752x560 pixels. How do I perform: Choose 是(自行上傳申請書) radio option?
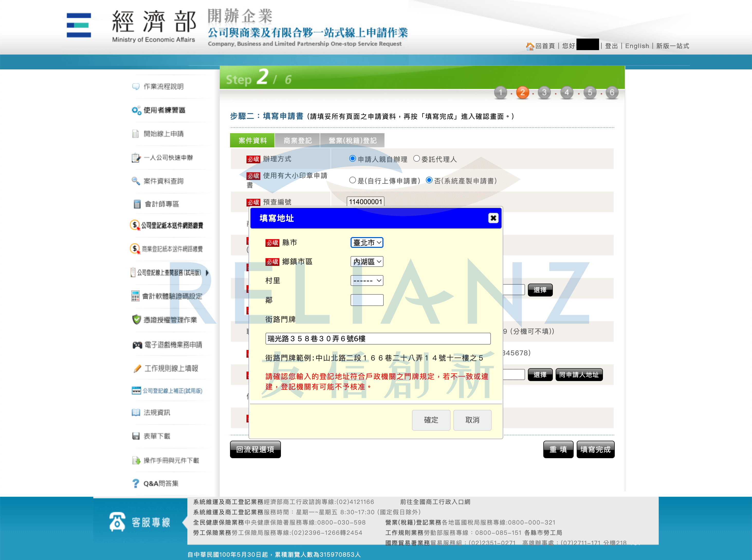(352, 180)
